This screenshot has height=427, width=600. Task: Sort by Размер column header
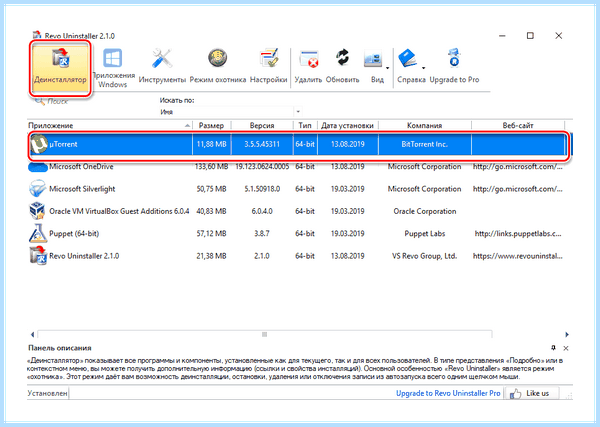(x=211, y=125)
